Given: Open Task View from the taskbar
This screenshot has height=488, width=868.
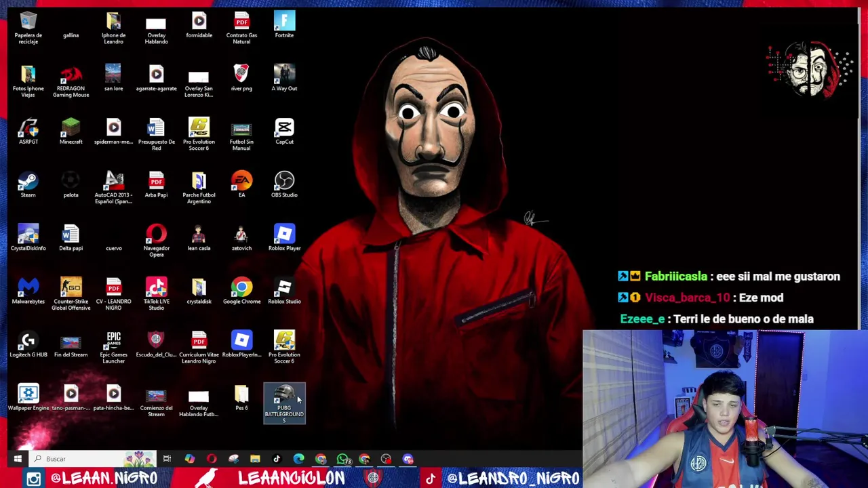Looking at the screenshot, I should point(167,459).
